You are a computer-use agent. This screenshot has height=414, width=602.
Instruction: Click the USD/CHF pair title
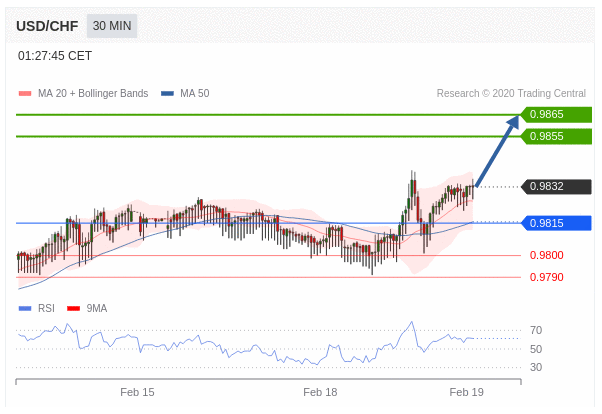[47, 26]
